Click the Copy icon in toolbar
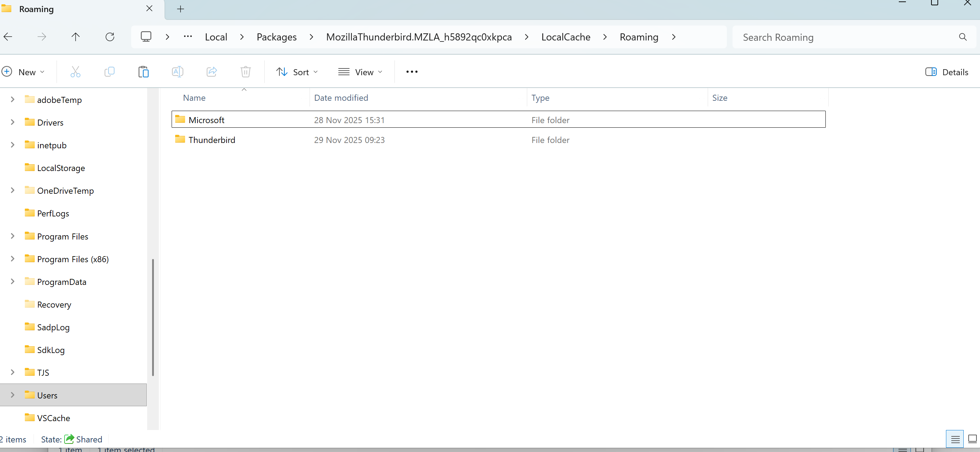 109,72
